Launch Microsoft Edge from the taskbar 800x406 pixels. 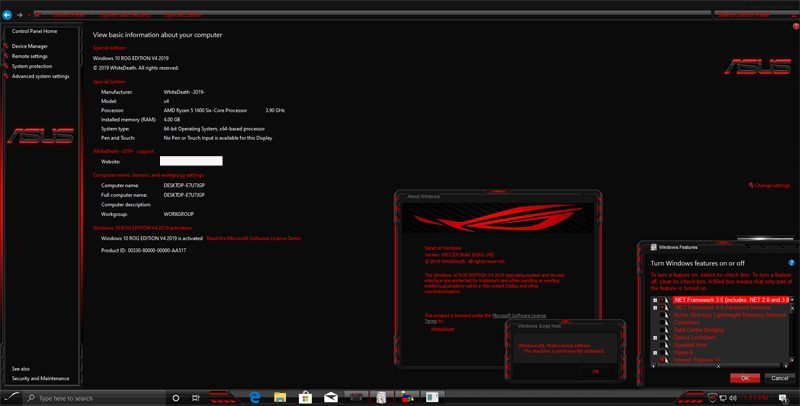tap(255, 397)
